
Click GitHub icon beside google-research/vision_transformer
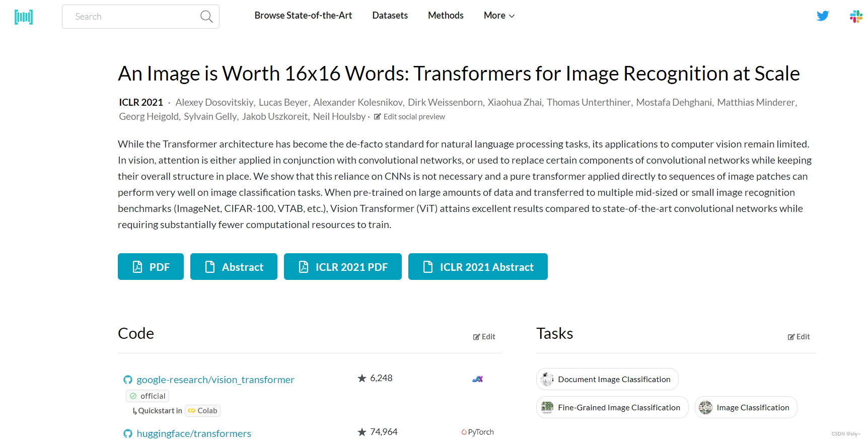[x=128, y=380]
